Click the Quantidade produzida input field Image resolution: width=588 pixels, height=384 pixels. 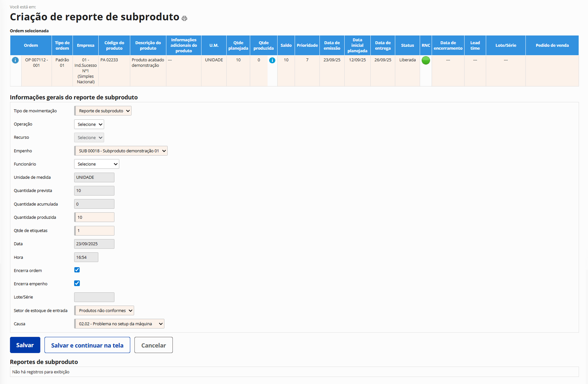click(x=94, y=217)
